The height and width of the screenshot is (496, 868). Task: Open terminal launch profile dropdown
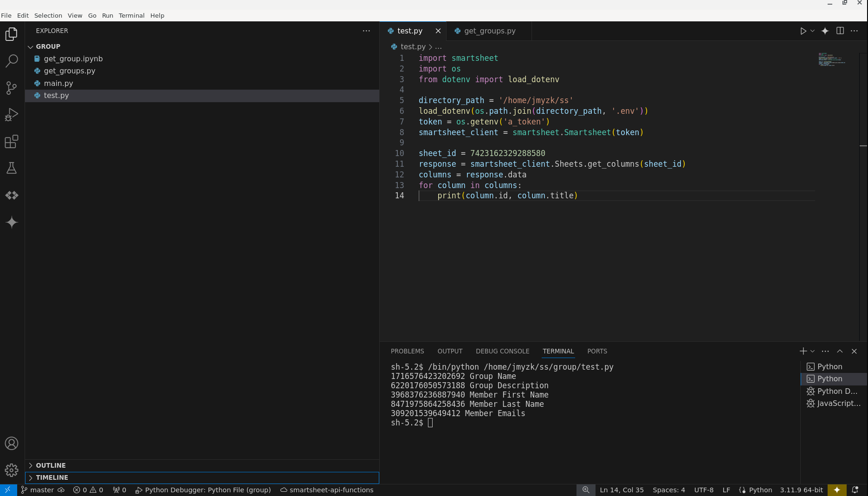coord(812,351)
